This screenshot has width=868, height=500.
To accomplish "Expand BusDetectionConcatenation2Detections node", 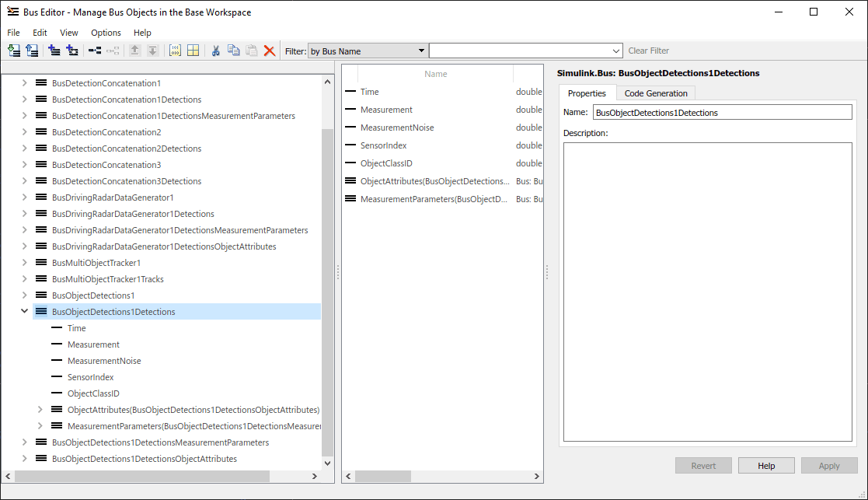I will 24,149.
